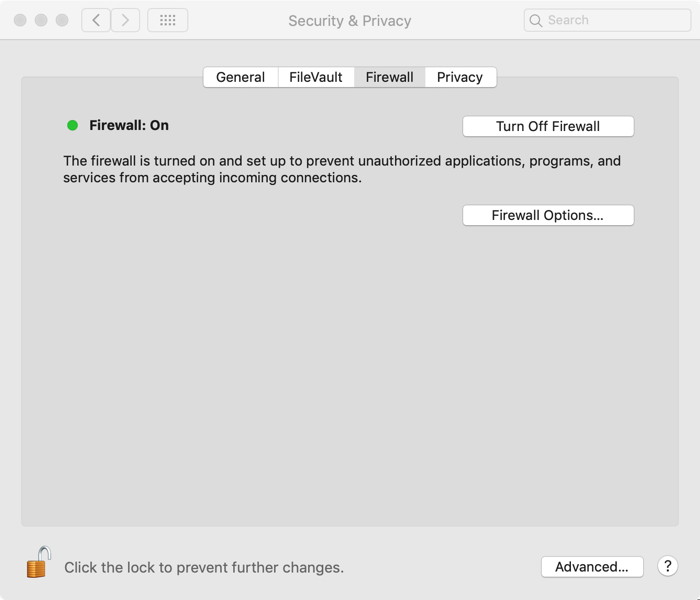The image size is (700, 600).
Task: Click the magnifying glass search icon
Action: pos(536,20)
